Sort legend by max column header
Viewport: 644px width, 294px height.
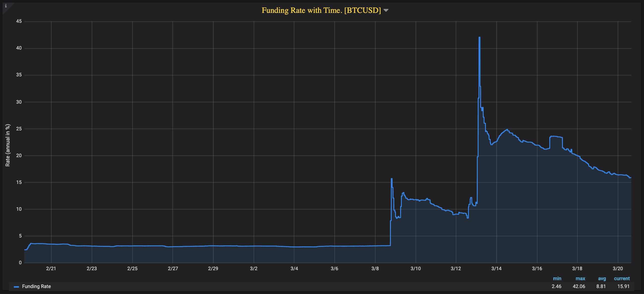(x=580, y=278)
